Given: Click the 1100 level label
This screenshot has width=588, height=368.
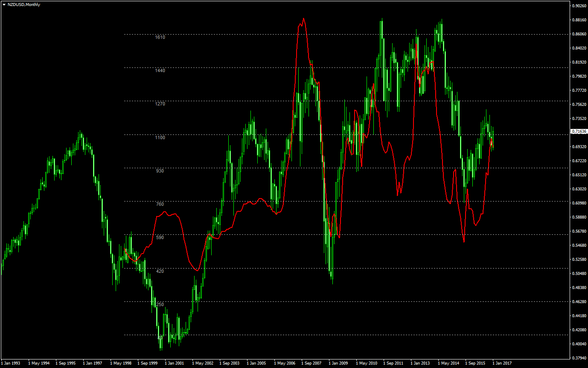Looking at the screenshot, I should (160, 137).
